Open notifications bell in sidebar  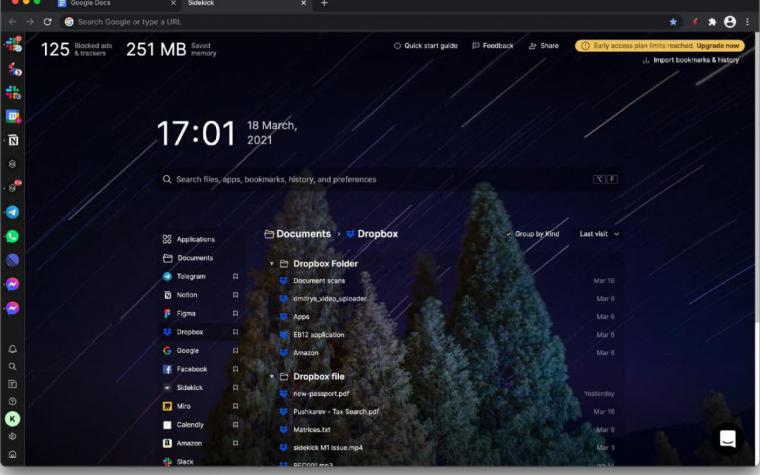[13, 349]
